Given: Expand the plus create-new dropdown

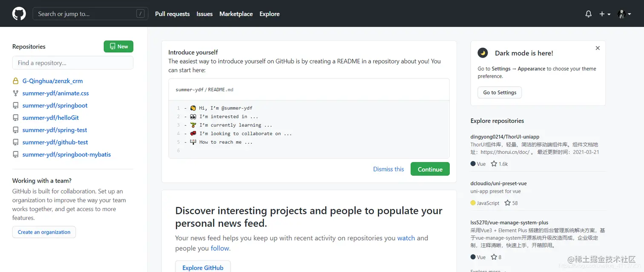Looking at the screenshot, I should coord(605,14).
